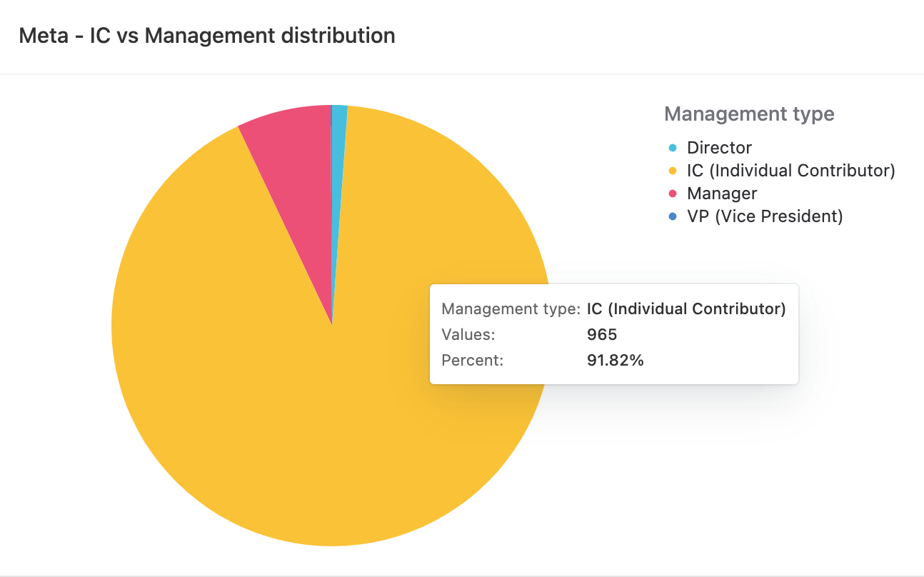Screen dimensions: 924x577
Task: Click the Director light blue legend dot
Action: [673, 148]
